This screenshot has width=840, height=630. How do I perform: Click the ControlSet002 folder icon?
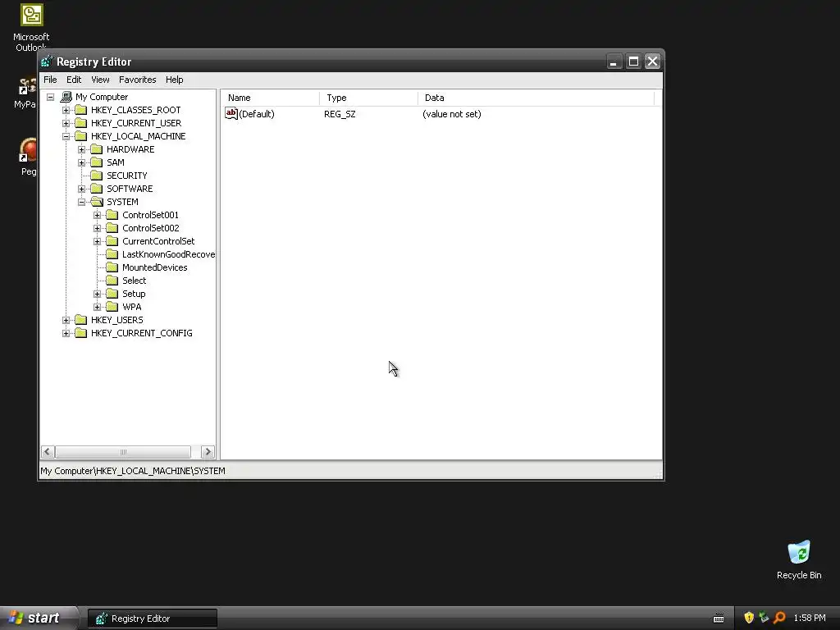point(112,228)
